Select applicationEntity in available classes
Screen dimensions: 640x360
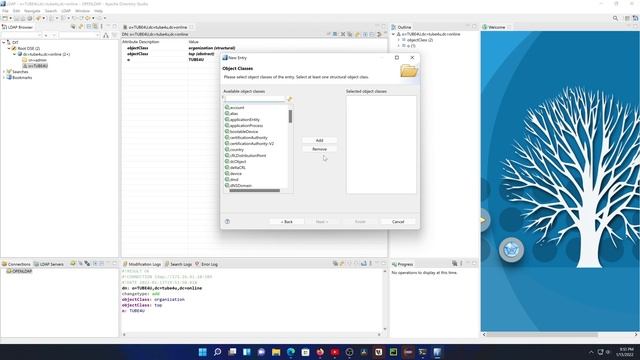(x=243, y=120)
